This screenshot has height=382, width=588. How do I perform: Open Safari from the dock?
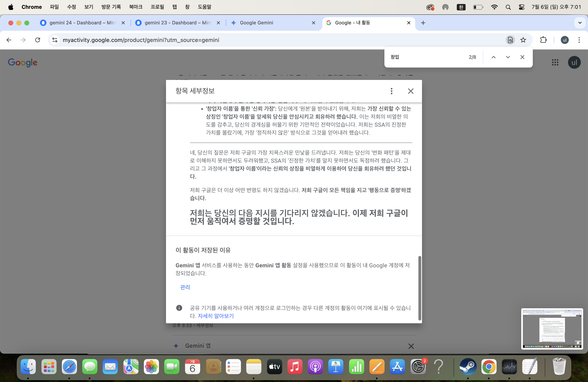click(x=69, y=366)
